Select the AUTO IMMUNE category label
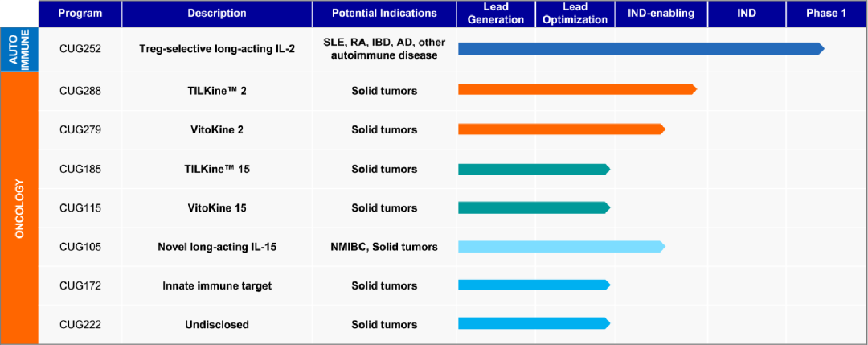Screen dimensions: 868x345 coord(18,51)
